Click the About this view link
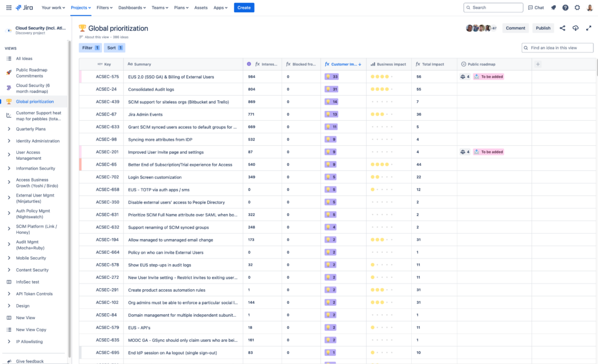 [96, 37]
